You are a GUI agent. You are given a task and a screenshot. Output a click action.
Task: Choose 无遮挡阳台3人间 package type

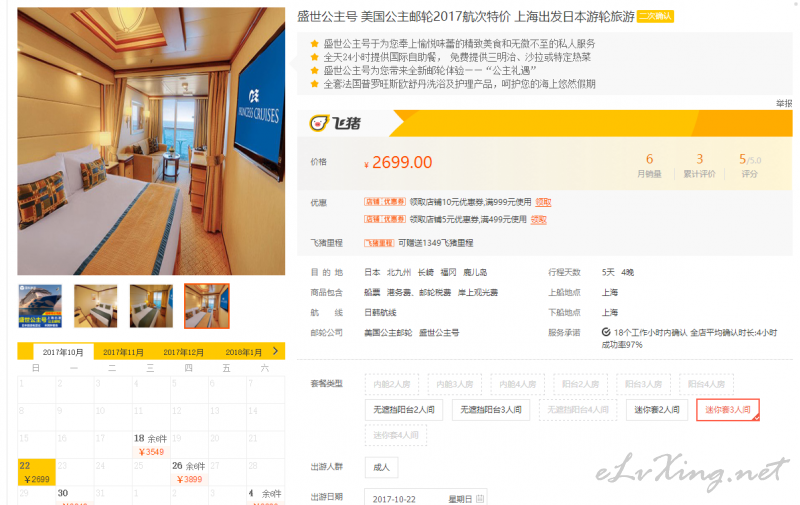click(491, 410)
